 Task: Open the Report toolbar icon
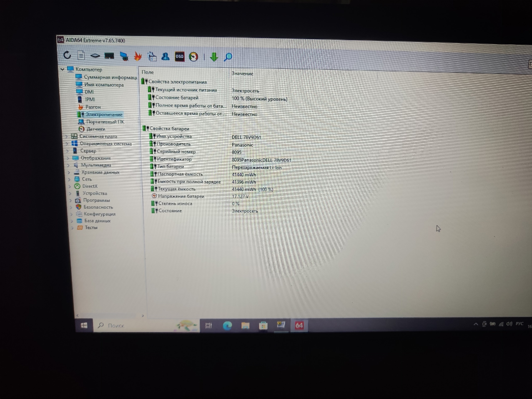(81, 55)
